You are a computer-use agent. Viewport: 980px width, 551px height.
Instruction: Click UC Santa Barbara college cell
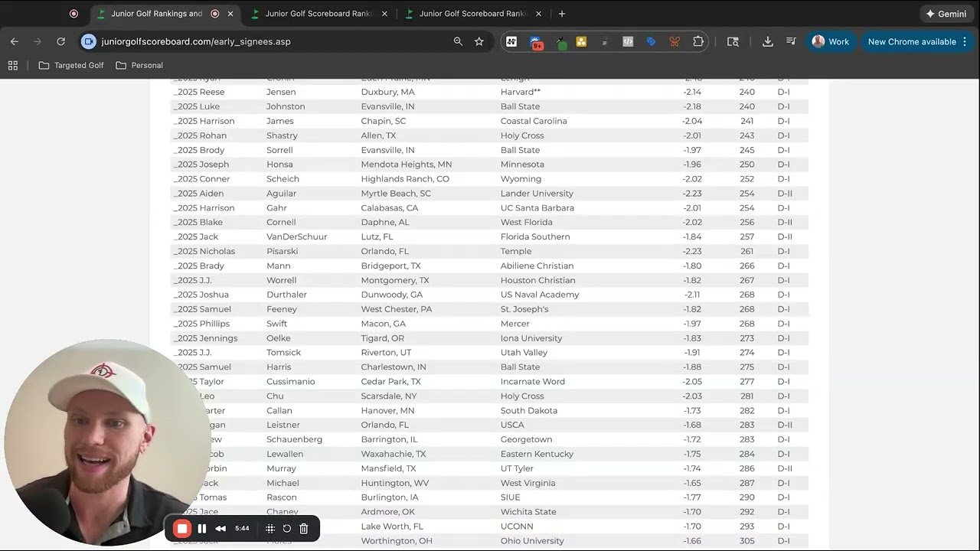[x=537, y=208]
